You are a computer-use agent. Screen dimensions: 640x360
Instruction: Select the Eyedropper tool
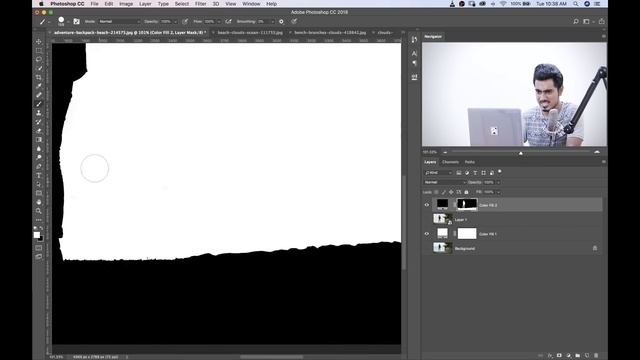(39, 86)
